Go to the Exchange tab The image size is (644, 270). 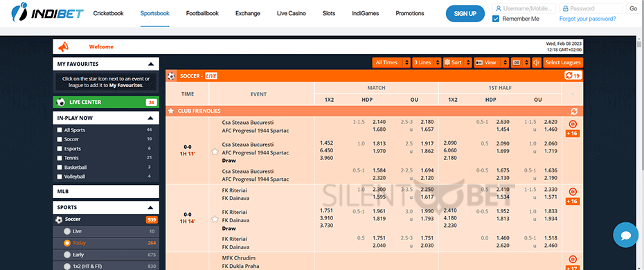point(248,14)
